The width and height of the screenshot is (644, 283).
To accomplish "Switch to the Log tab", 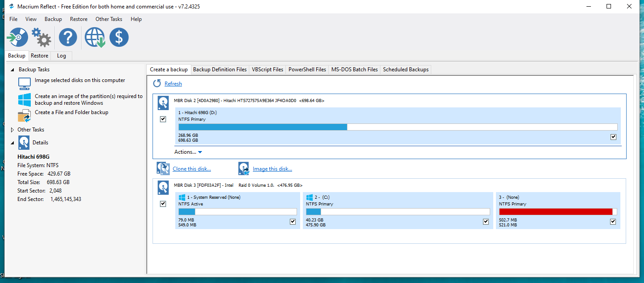I will (62, 56).
